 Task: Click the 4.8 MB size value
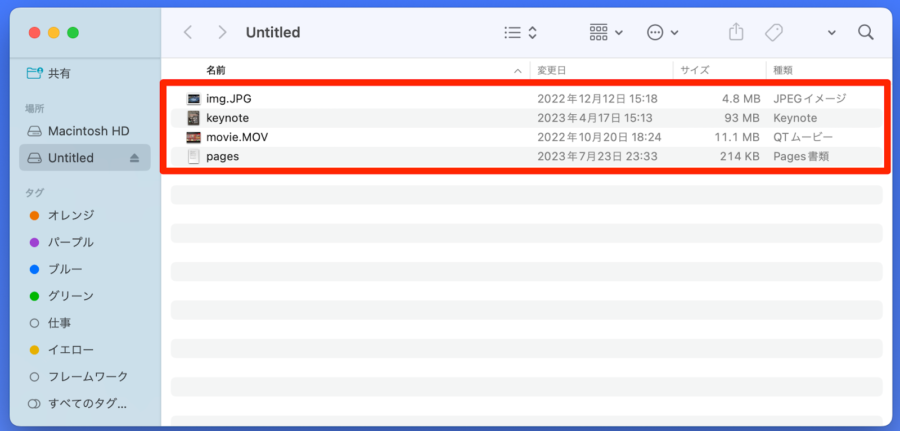point(741,99)
